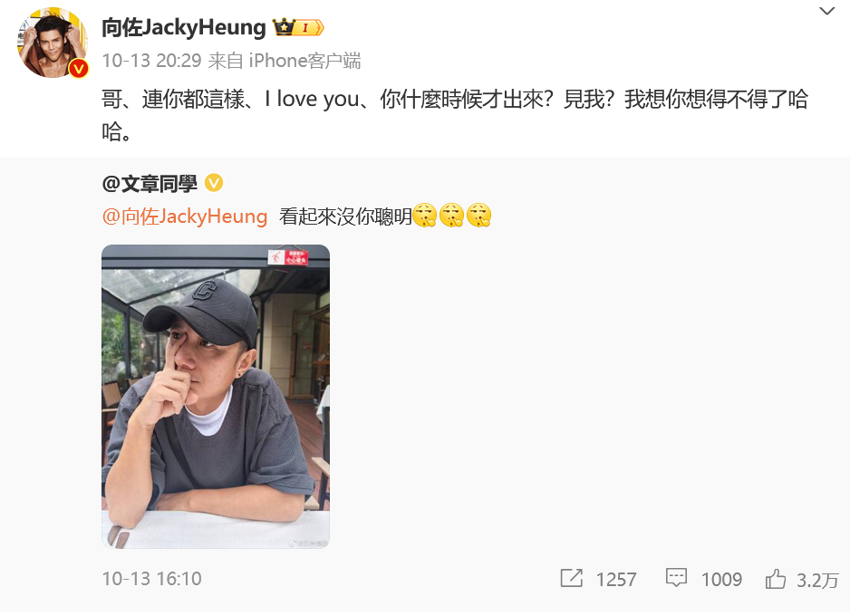Open the 10-13 16:10 original post timestamp
This screenshot has height=616, width=850.
pos(152,579)
